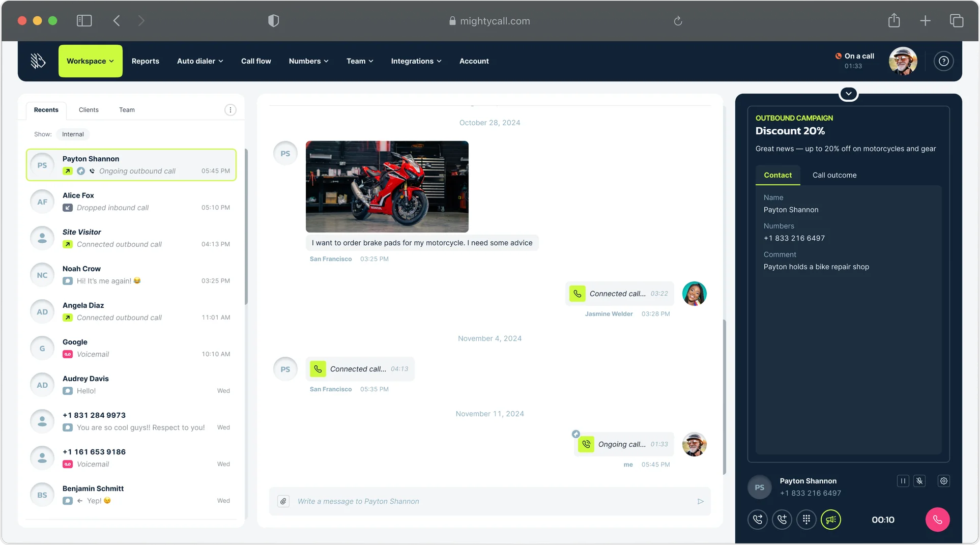Open the motorcycle image thumbnail

pyautogui.click(x=387, y=187)
